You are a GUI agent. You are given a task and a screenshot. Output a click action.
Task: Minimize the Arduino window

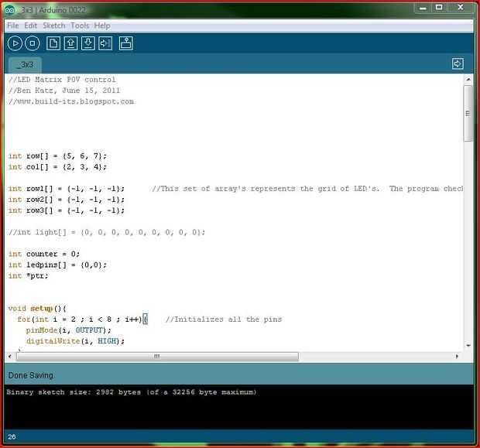tap(423, 8)
